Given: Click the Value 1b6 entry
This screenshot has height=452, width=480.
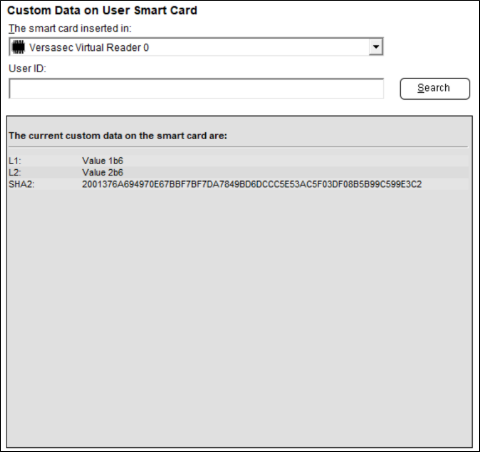Looking at the screenshot, I should click(x=103, y=161).
